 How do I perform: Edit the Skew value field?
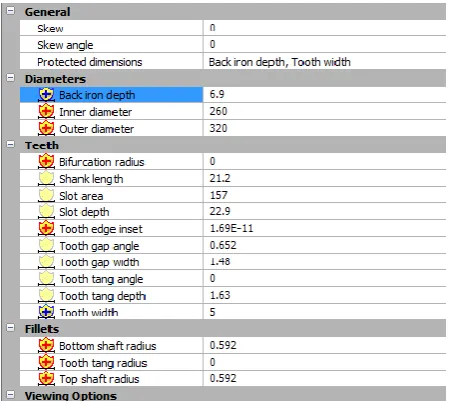(324, 28)
